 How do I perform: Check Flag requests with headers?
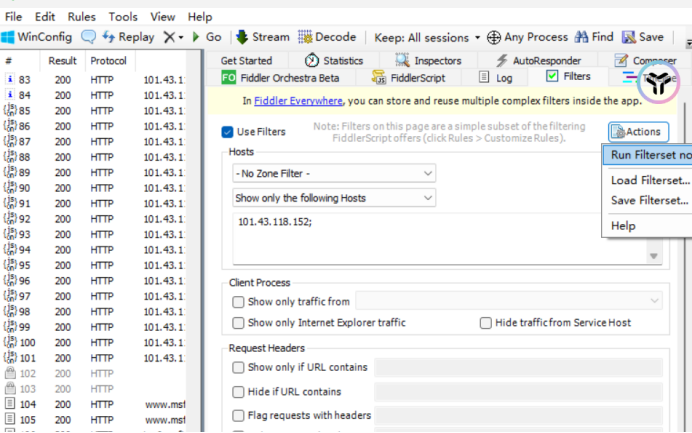click(x=238, y=415)
